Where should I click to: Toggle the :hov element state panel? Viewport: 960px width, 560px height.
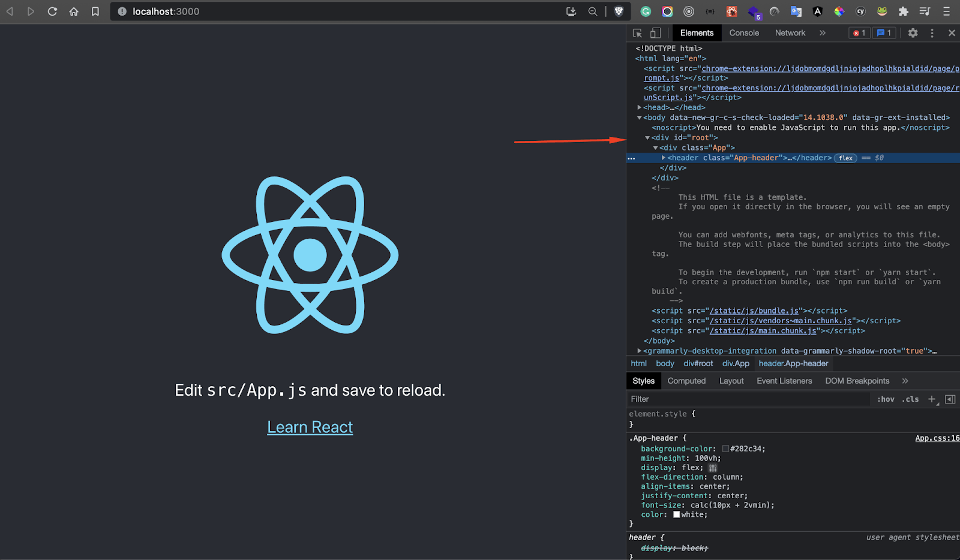[x=886, y=399]
